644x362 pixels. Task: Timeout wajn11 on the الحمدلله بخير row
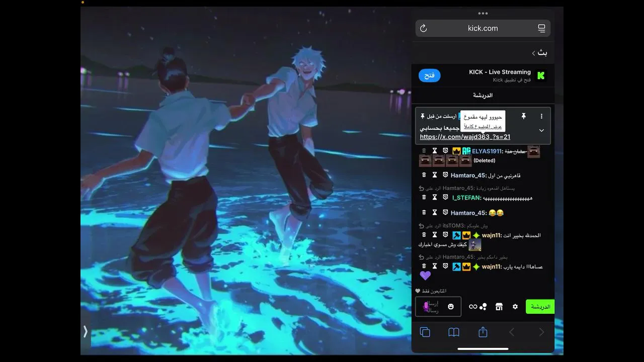click(435, 235)
